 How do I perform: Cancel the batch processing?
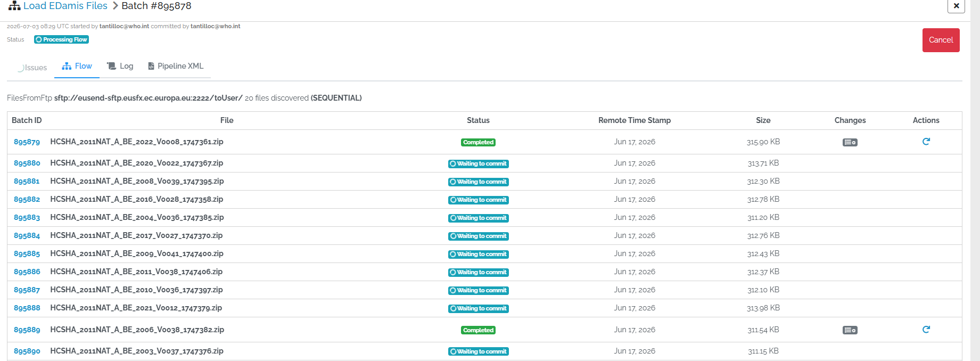point(941,40)
